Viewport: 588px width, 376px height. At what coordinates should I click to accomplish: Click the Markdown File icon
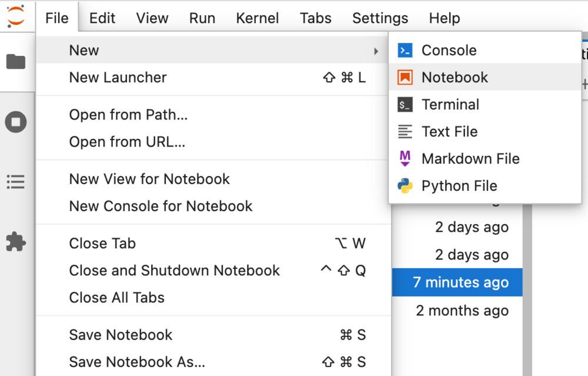tap(405, 159)
